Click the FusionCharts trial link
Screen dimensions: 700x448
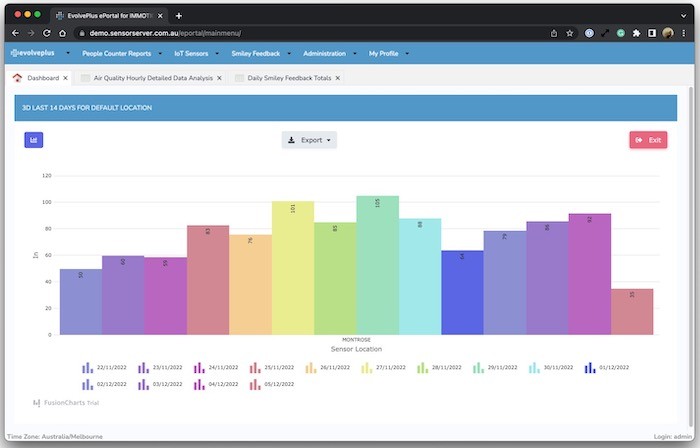click(65, 403)
